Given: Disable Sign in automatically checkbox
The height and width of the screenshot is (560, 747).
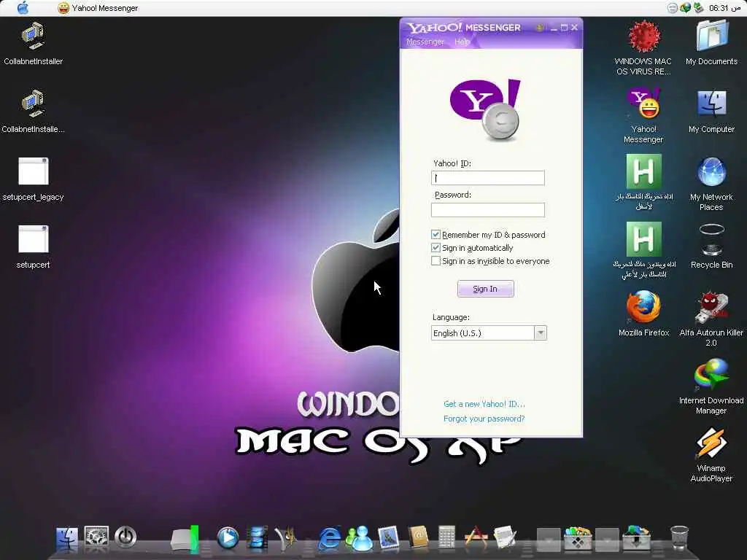Looking at the screenshot, I should coord(436,248).
